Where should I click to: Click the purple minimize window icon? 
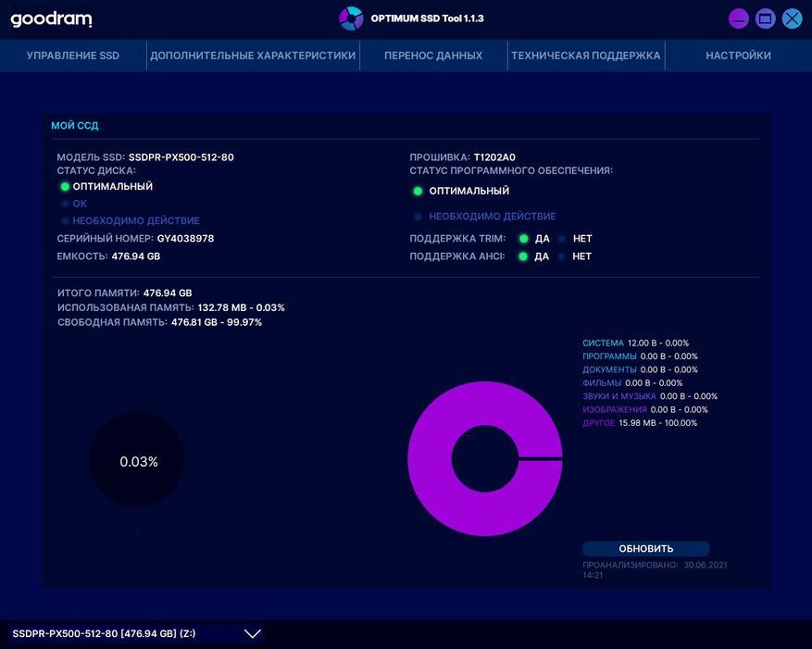739,19
